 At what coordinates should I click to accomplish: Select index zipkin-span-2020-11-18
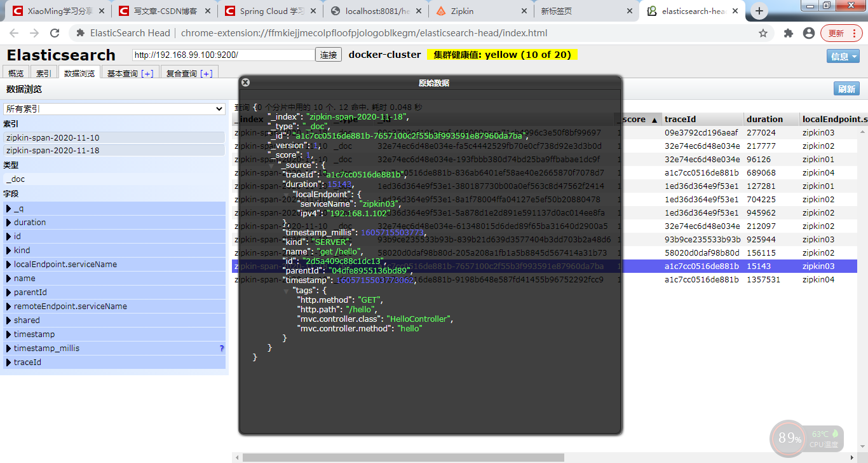(114, 150)
